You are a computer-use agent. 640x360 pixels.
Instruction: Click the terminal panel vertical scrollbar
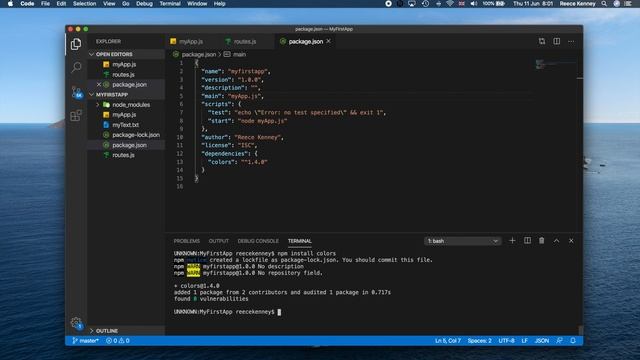[x=580, y=330]
